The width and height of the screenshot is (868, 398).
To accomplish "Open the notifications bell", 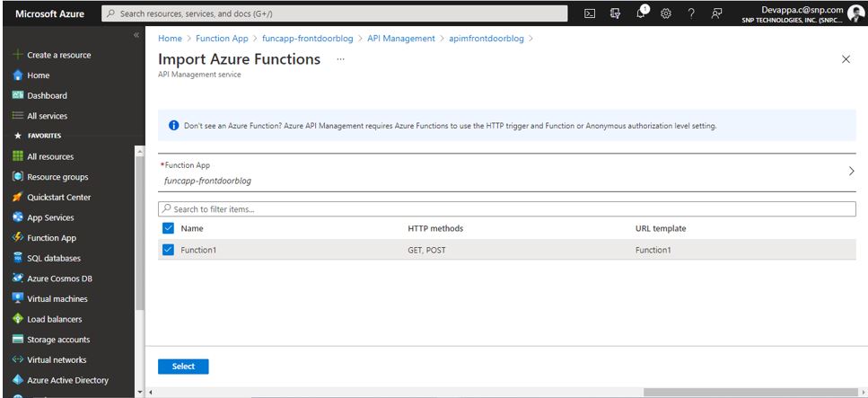I will point(641,13).
